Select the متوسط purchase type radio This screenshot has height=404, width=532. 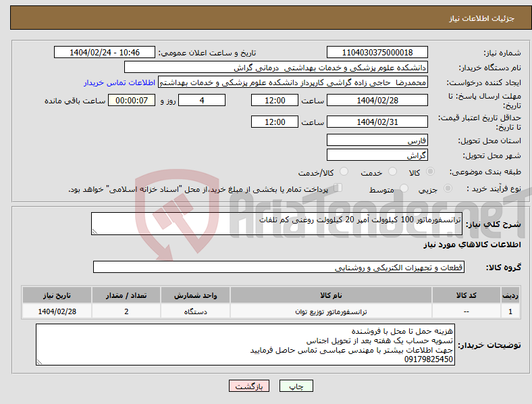404,188
